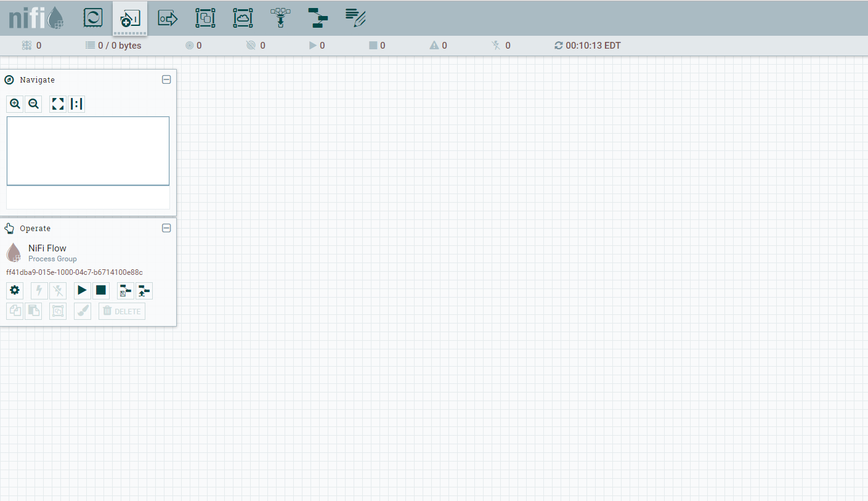Select the Remote Process Group icon
The image size is (868, 501).
click(243, 18)
